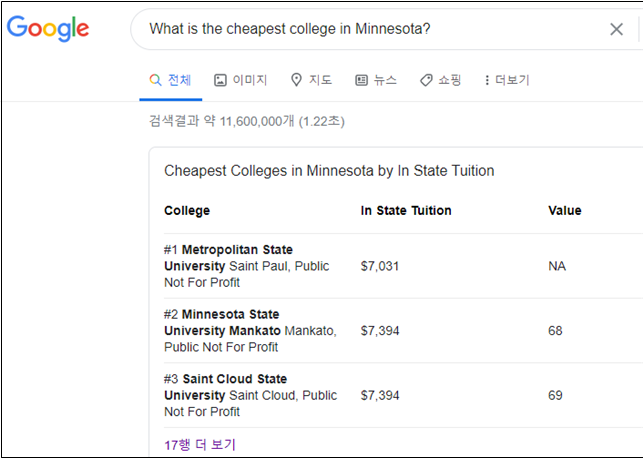
Task: Click the magnifier icon on 전체 tab
Action: point(155,80)
